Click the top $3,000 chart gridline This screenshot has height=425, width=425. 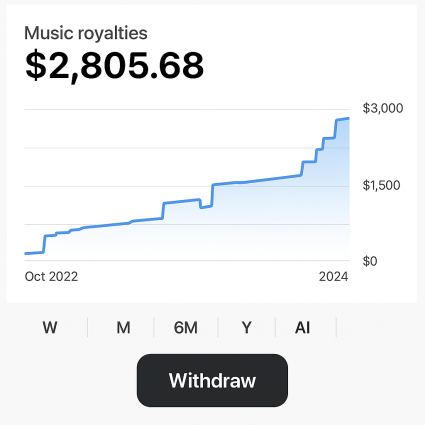(x=187, y=109)
